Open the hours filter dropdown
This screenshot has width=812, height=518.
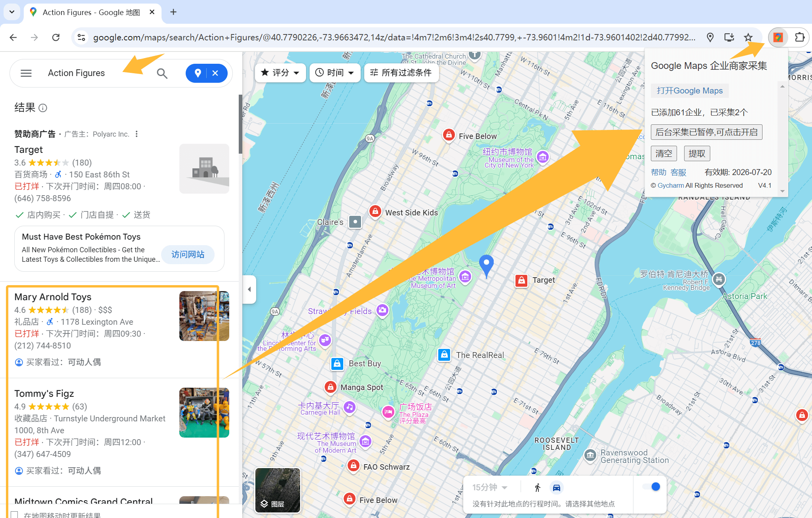click(x=335, y=72)
